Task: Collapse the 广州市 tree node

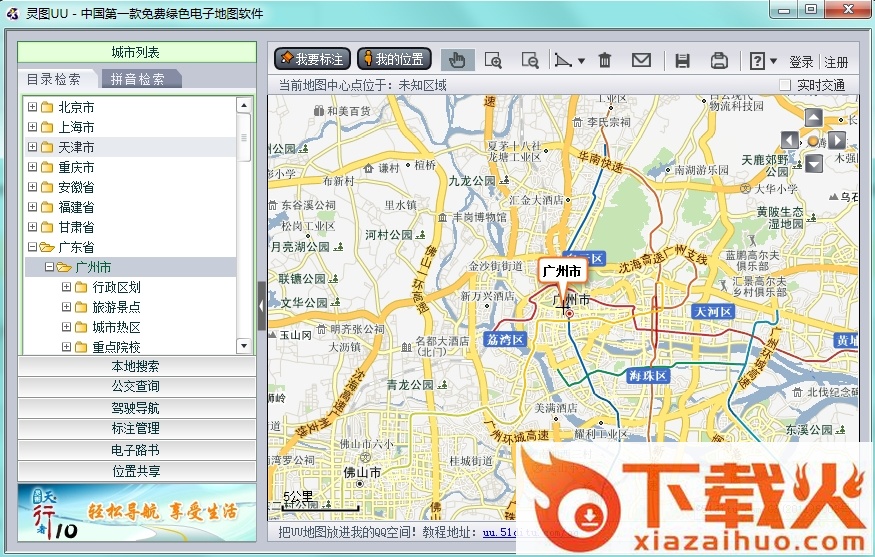Action: [49, 267]
